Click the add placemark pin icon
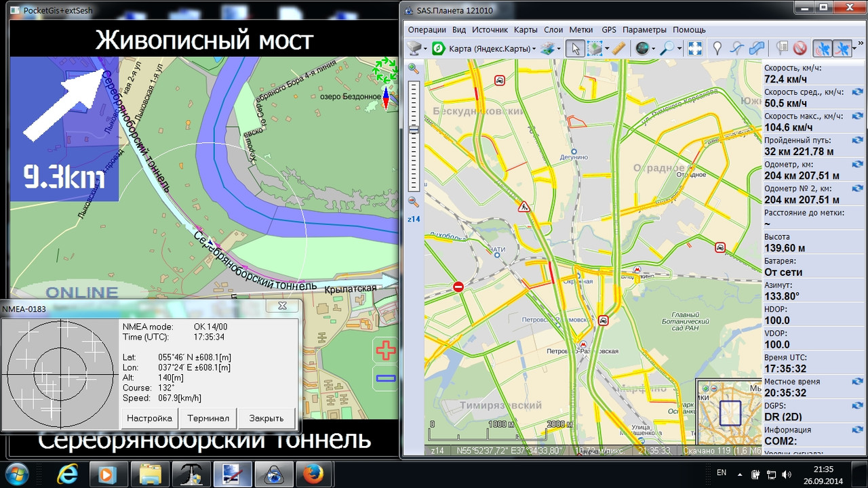The image size is (868, 488). 717,48
